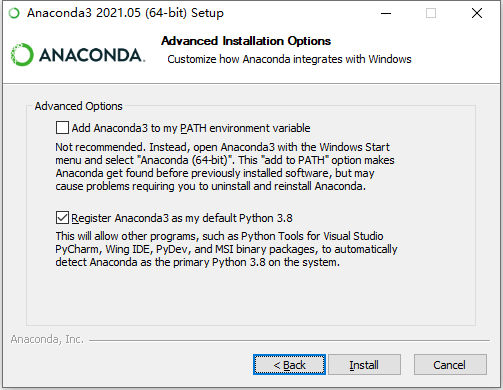Close the Anaconda3 Setup window
Viewport: 503px width, 390px height.
[477, 13]
